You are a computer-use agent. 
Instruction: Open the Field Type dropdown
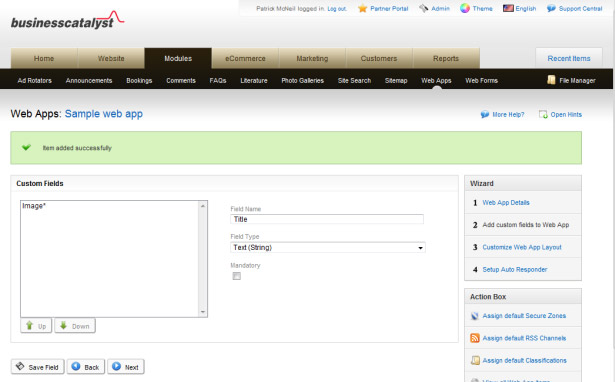328,247
